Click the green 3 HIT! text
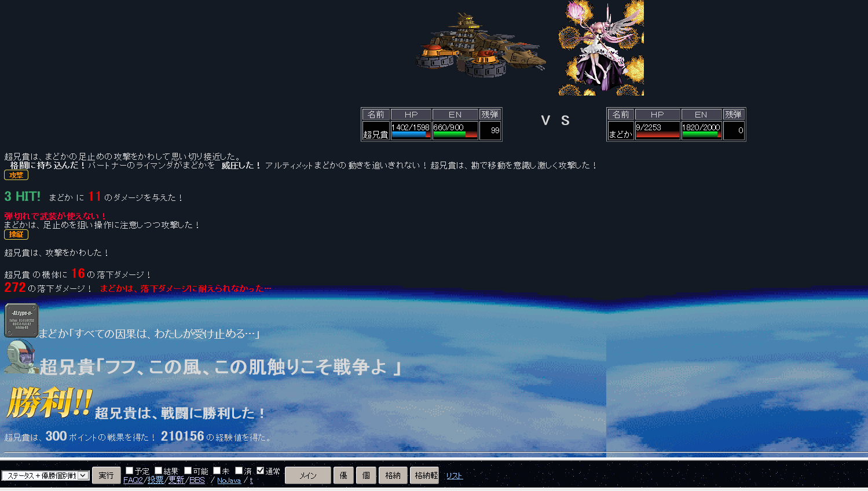Image resolution: width=868 pixels, height=491 pixels. tap(23, 196)
